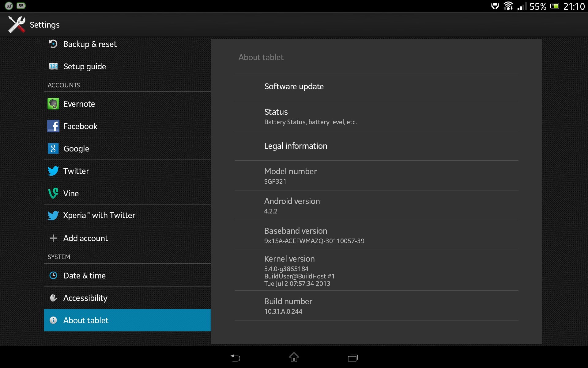This screenshot has height=368, width=588.
Task: Open Date & time settings
Action: (x=127, y=276)
